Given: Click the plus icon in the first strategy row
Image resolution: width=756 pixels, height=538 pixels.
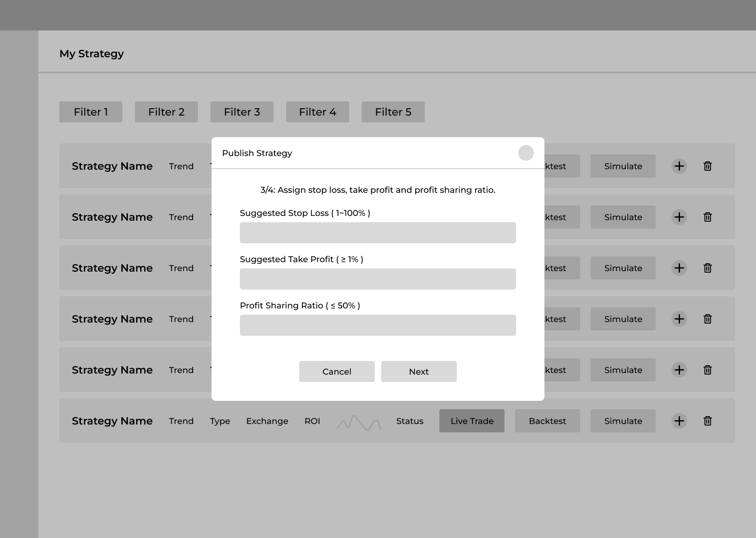Looking at the screenshot, I should point(679,166).
